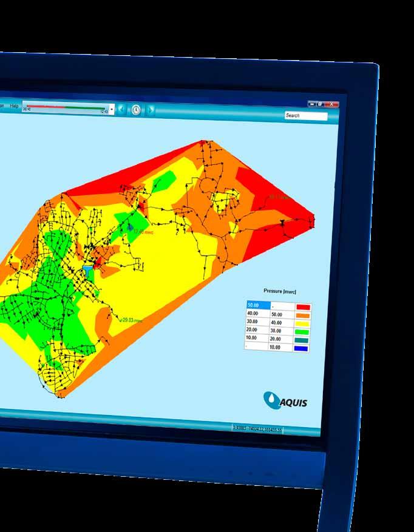The image size is (414, 532).
Task: Minimize the AQUIS window
Action: coord(312,104)
